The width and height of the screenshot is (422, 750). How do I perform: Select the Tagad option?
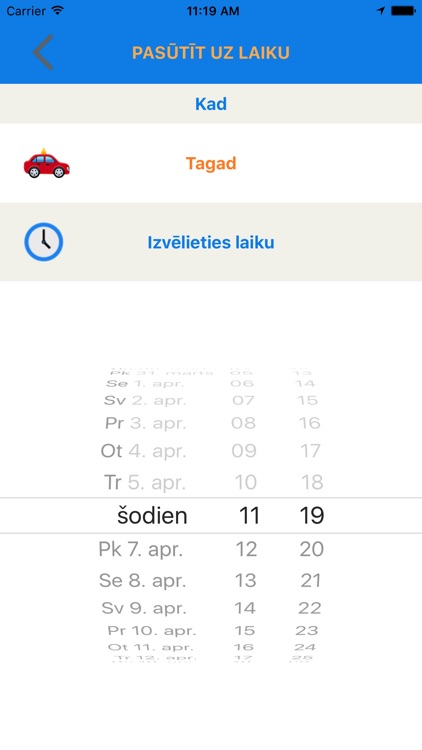(x=211, y=164)
